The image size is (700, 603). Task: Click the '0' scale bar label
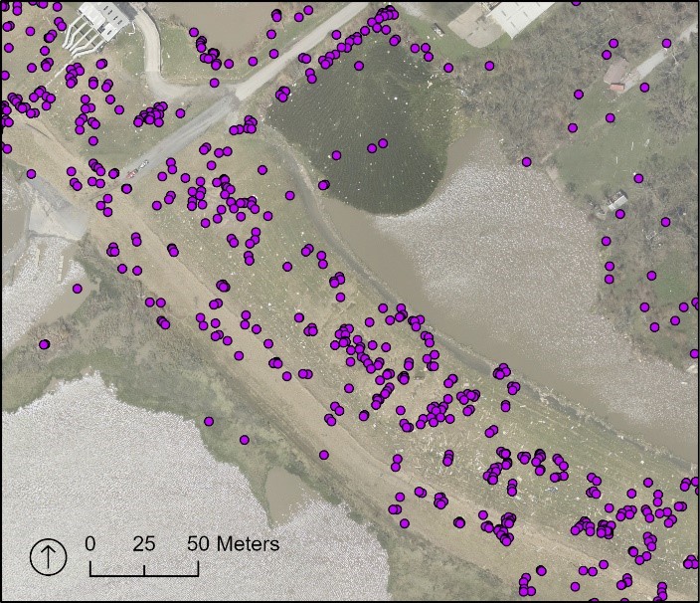[x=90, y=544]
